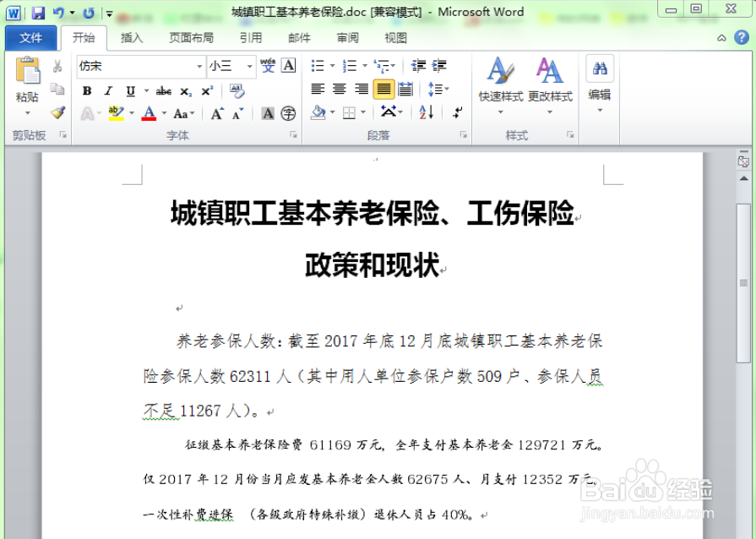The width and height of the screenshot is (756, 539).
Task: Toggle underline on the text
Action: click(130, 91)
